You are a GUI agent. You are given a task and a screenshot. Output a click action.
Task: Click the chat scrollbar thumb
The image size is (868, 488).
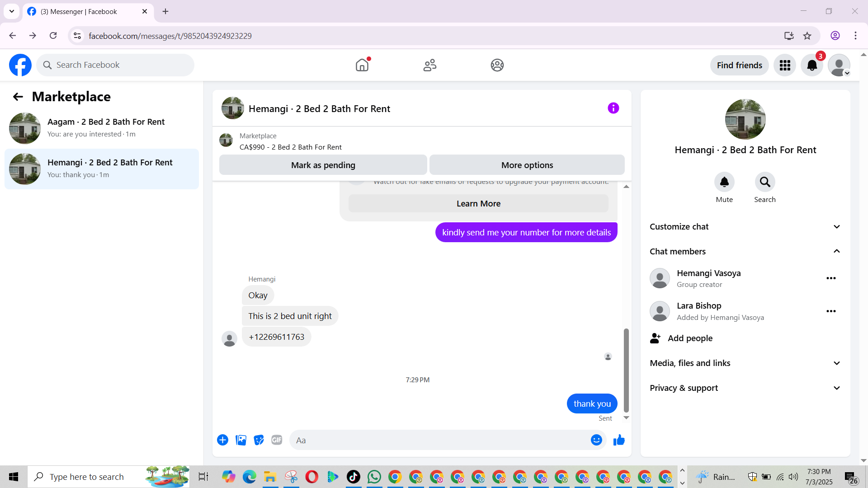tap(626, 371)
